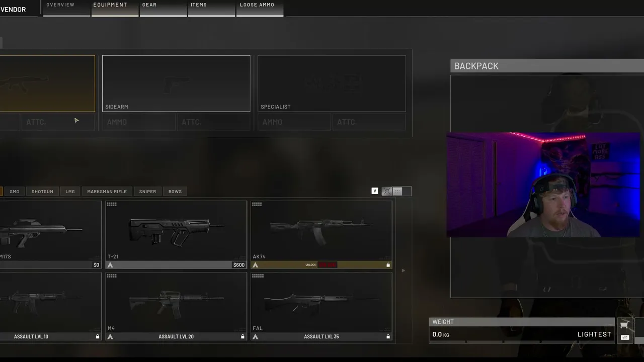
Task: Open the Specialist AMMO slot
Action: (294, 122)
